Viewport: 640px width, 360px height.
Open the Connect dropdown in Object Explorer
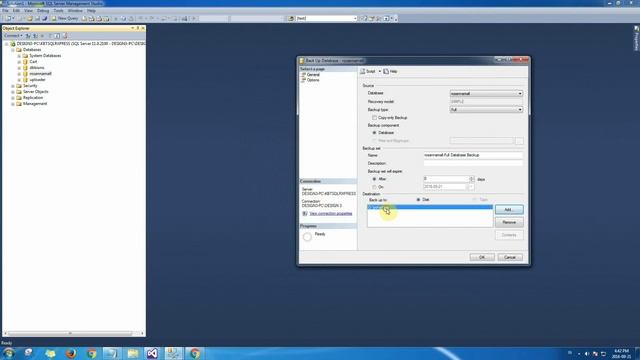coord(13,36)
